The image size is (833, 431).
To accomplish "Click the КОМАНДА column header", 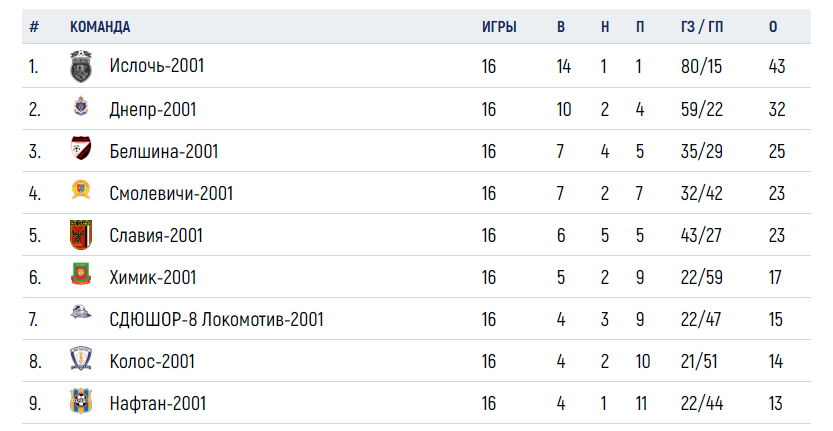I will 100,27.
